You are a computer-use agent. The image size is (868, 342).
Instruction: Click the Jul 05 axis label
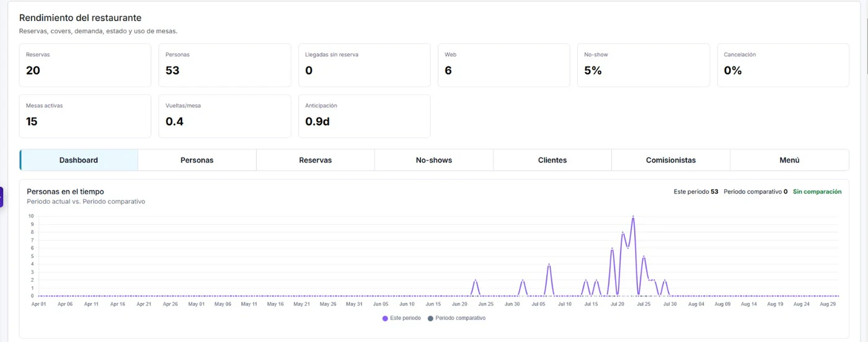(539, 304)
